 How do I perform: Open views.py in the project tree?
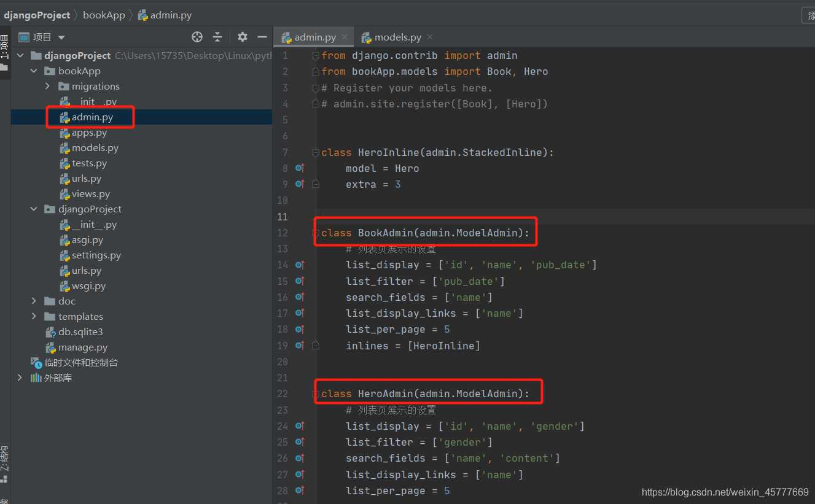click(91, 193)
